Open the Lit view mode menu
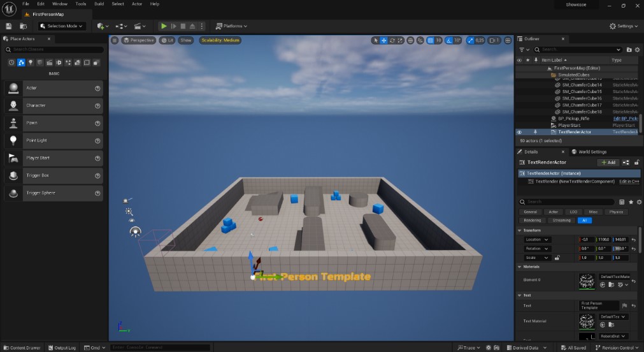 pos(167,40)
